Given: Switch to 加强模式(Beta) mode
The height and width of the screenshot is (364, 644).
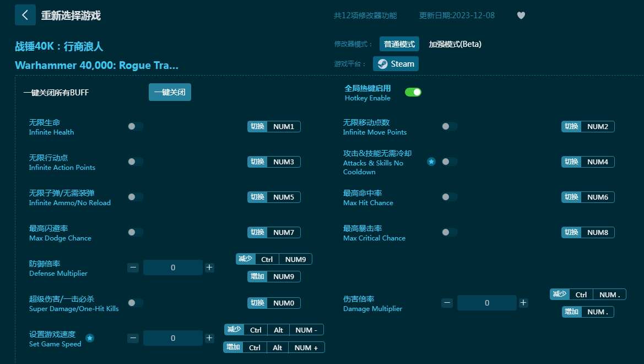Looking at the screenshot, I should [455, 44].
